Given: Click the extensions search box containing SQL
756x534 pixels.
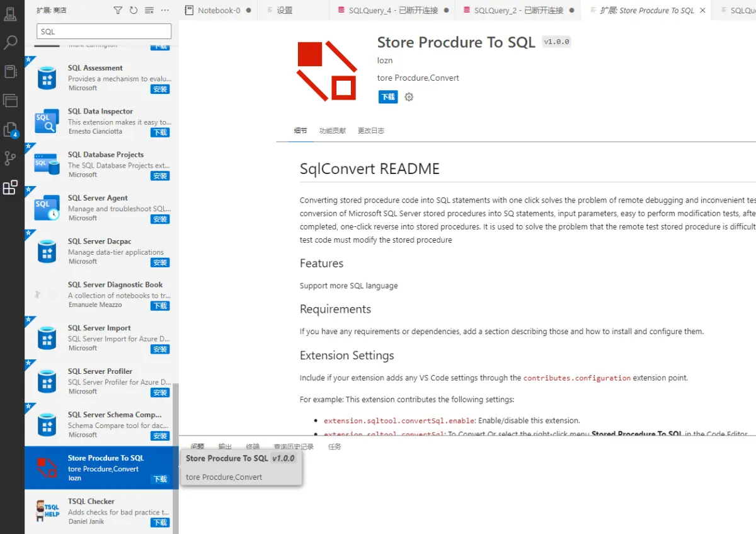Looking at the screenshot, I should click(x=104, y=32).
